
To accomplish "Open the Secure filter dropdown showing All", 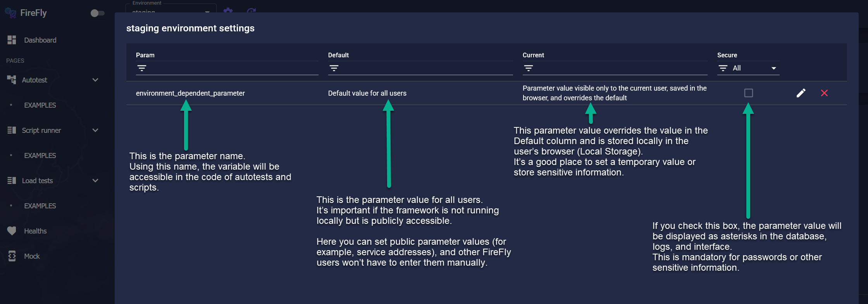I will click(748, 68).
